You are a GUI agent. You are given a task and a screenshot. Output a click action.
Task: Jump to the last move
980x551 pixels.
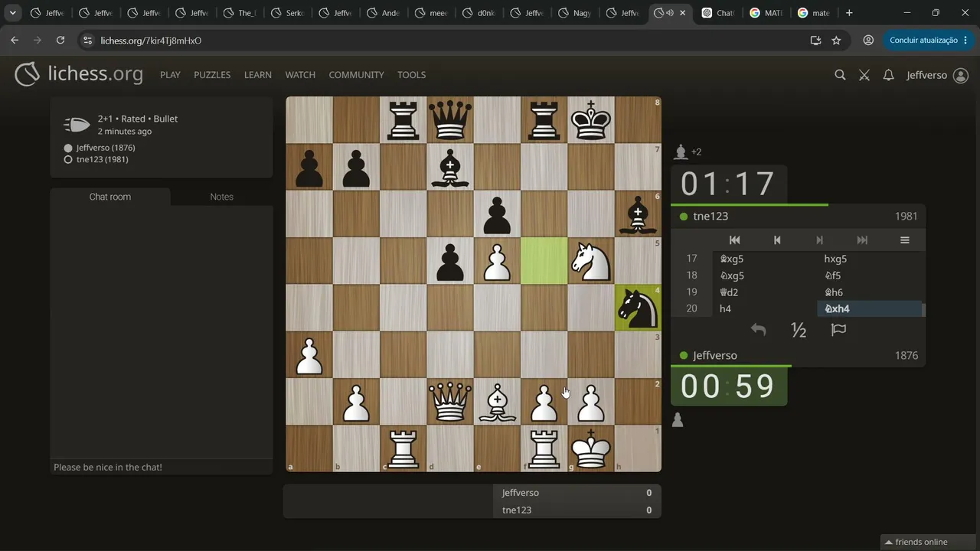pos(862,240)
